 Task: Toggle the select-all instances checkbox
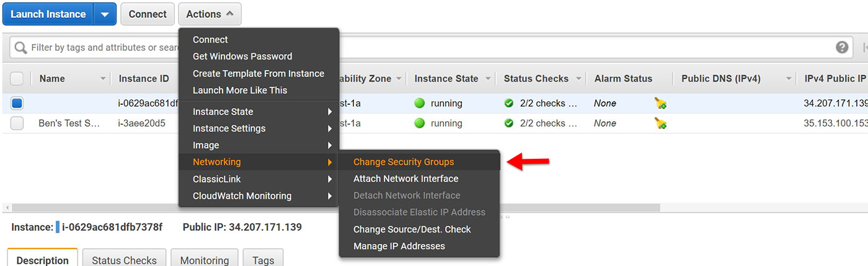pyautogui.click(x=17, y=79)
